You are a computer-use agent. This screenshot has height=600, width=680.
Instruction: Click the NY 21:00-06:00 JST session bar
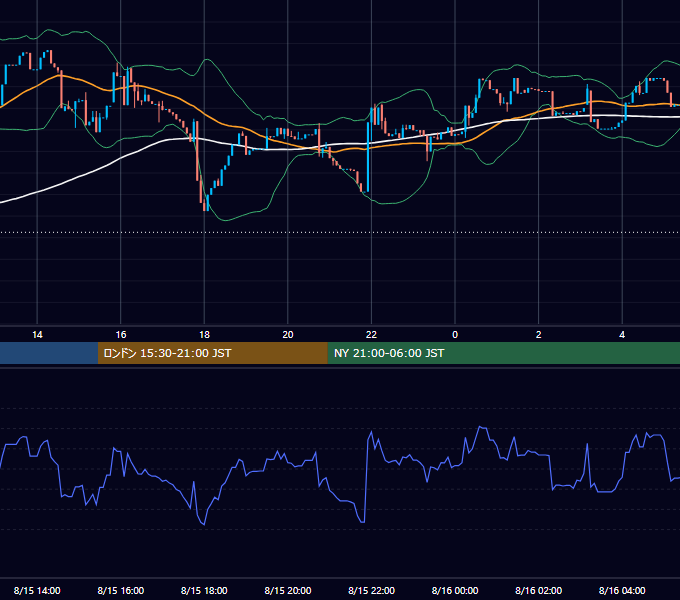[x=503, y=353]
